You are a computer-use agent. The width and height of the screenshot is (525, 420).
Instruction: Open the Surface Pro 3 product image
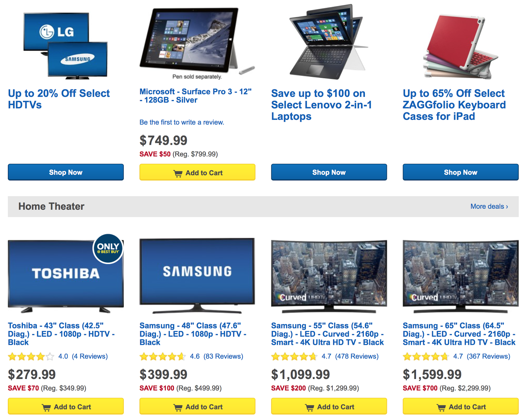197,43
